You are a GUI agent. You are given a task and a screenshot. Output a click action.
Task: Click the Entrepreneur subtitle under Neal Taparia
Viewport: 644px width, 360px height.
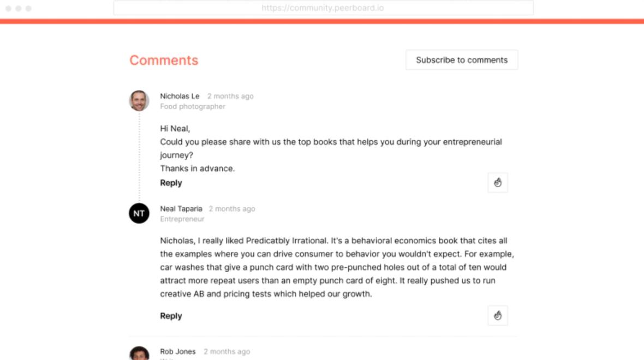point(182,219)
